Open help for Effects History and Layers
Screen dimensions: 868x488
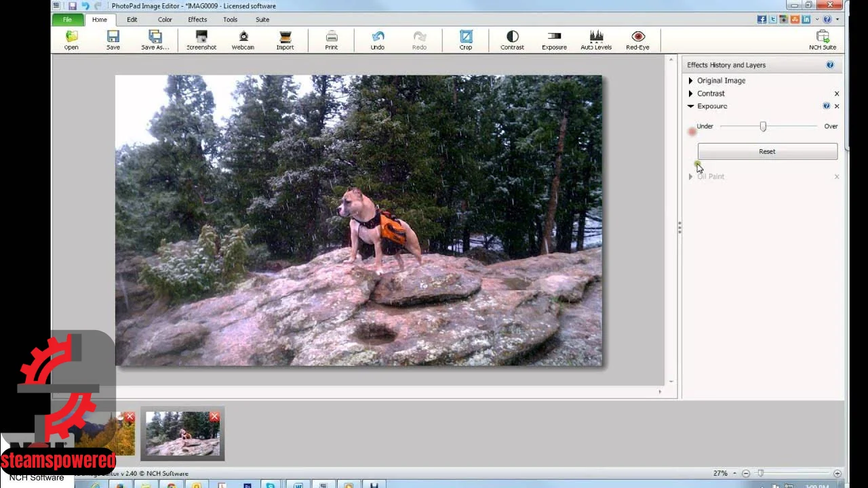(830, 65)
